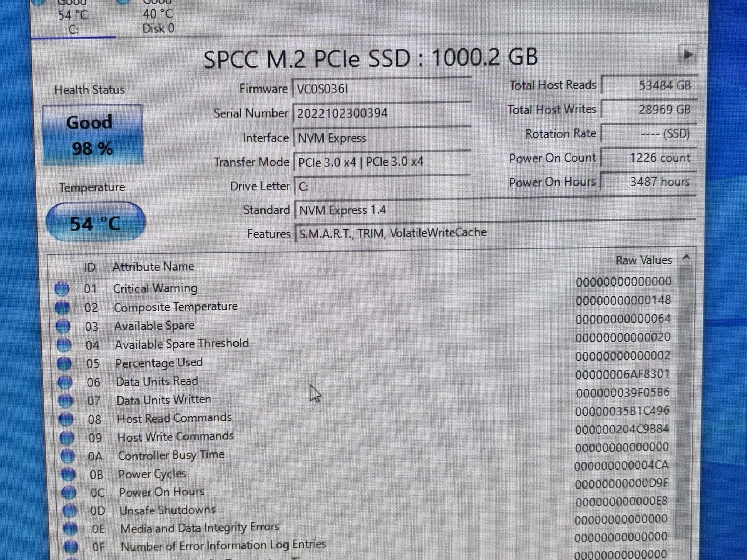Click Power On Hours value 3487 hours
Screen dimensions: 747x560
coord(649,182)
